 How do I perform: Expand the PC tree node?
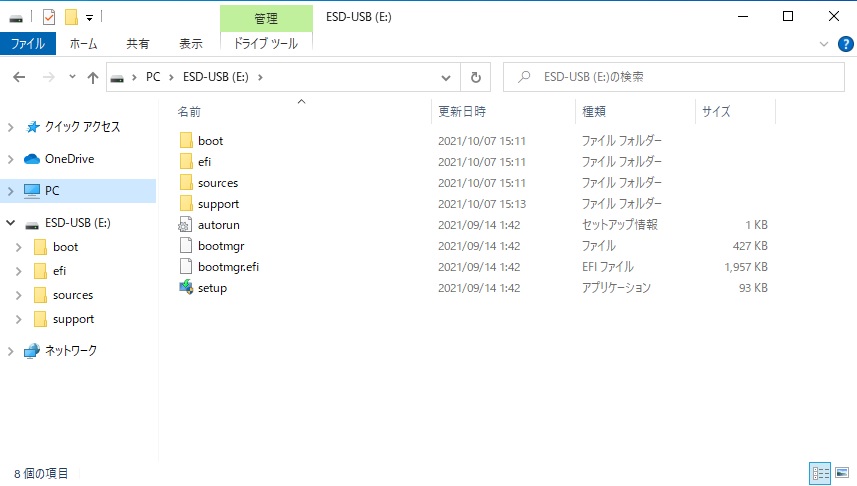click(x=10, y=191)
